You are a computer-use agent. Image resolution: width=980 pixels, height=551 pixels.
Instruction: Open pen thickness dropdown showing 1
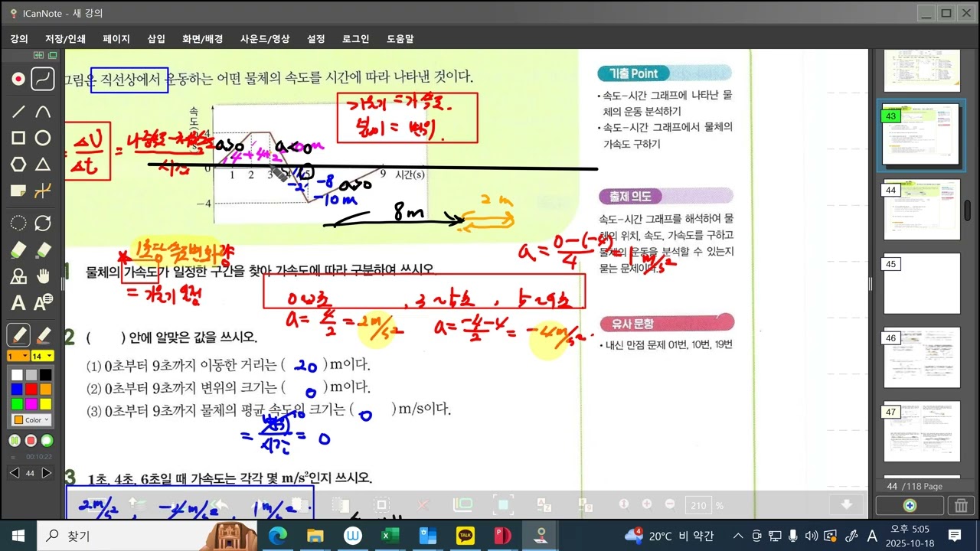pos(18,356)
